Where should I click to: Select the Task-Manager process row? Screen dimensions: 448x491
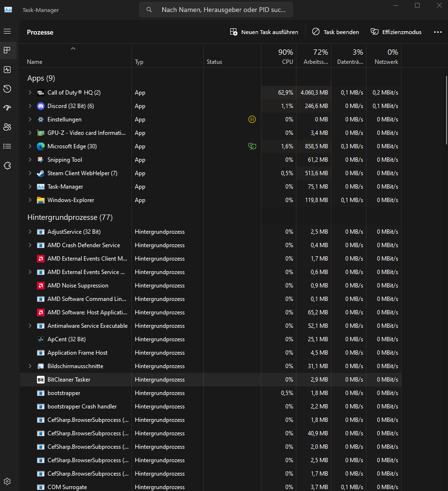click(210, 187)
